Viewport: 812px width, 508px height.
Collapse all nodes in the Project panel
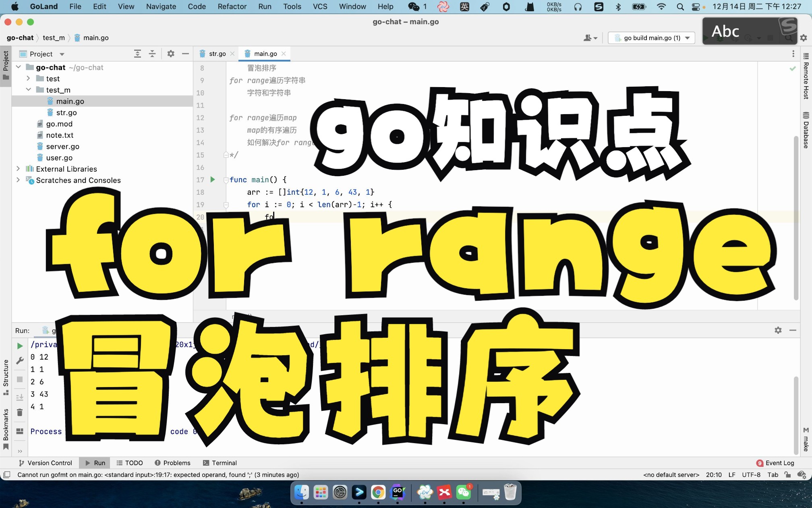tap(152, 53)
